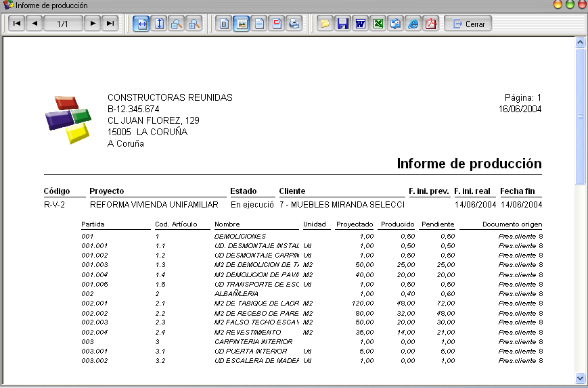Jump to the last report page
588x388 pixels.
tap(110, 24)
